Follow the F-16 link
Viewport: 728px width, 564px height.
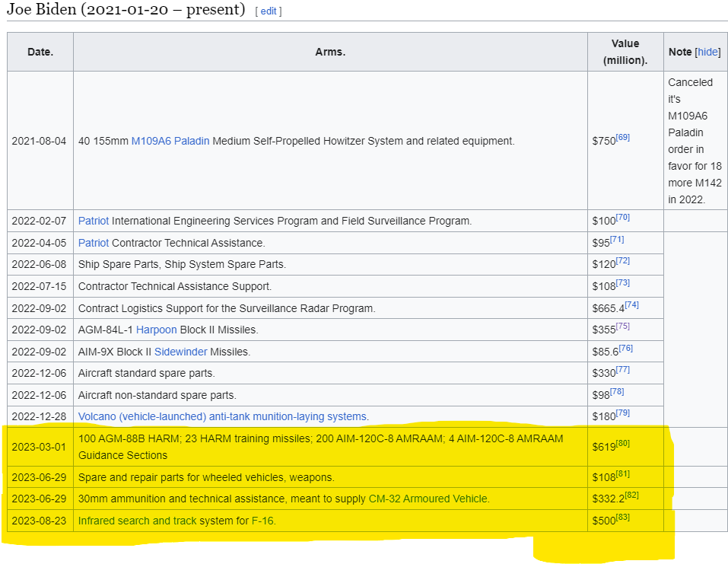(262, 521)
